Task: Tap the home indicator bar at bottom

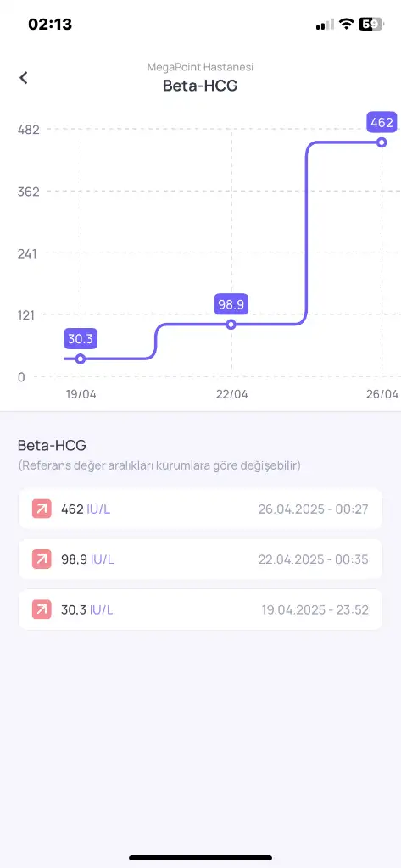Action: click(200, 858)
